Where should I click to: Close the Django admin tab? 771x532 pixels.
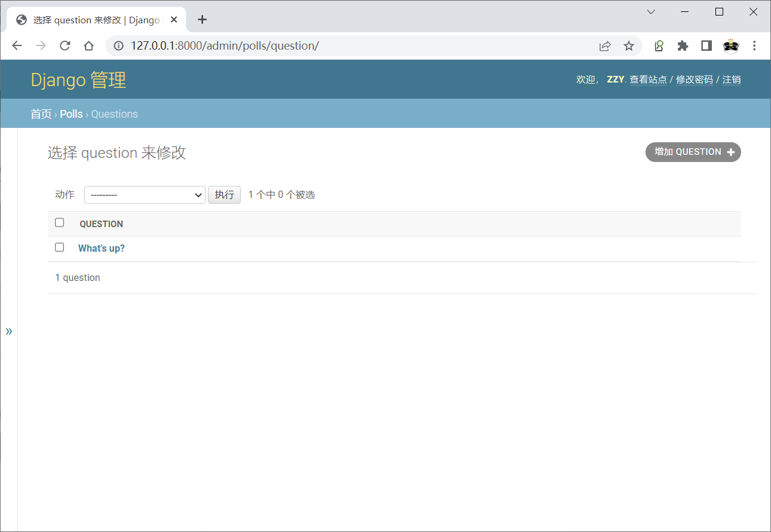point(174,20)
